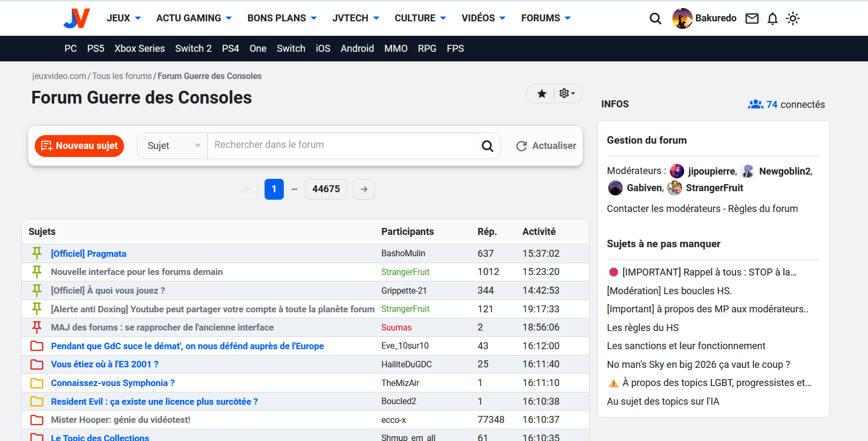Add forum to favorites with star

542,94
